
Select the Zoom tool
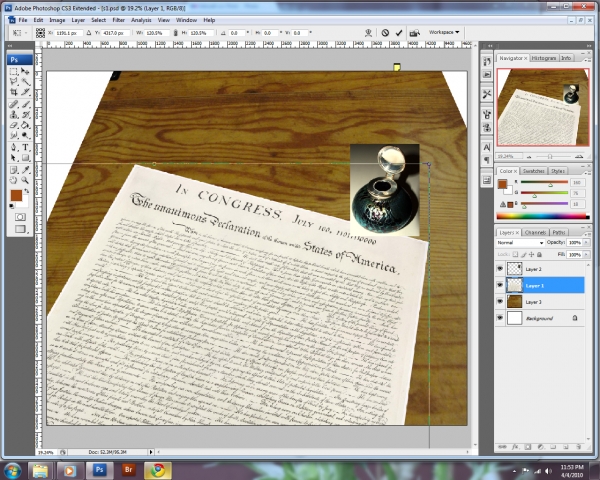coord(25,180)
